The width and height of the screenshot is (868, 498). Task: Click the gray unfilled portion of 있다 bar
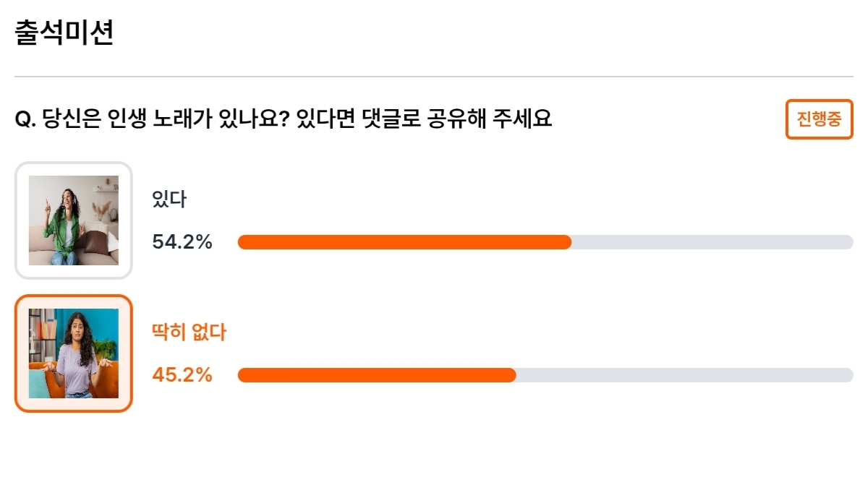(x=712, y=242)
